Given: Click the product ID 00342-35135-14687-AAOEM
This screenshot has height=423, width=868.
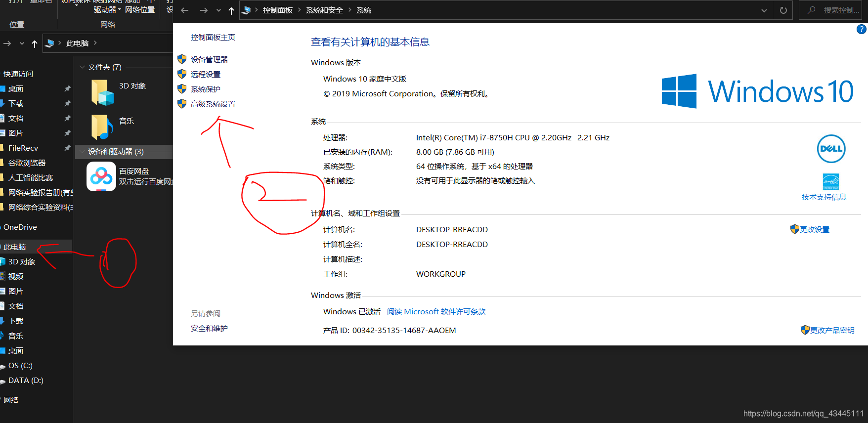Looking at the screenshot, I should click(x=404, y=330).
